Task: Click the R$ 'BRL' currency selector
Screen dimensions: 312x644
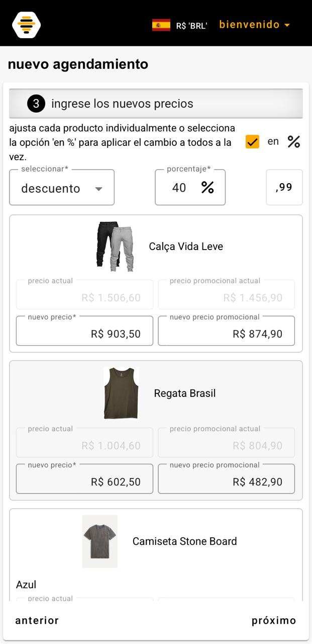Action: (191, 26)
